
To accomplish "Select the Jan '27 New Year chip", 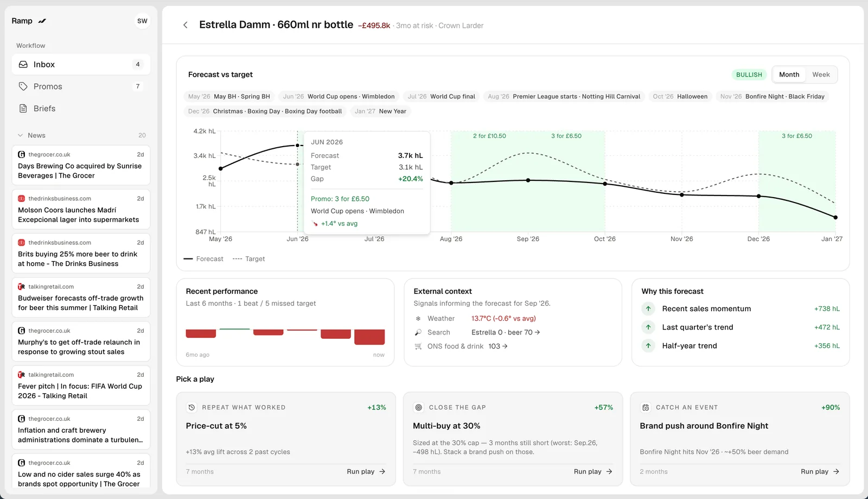I will (x=380, y=111).
